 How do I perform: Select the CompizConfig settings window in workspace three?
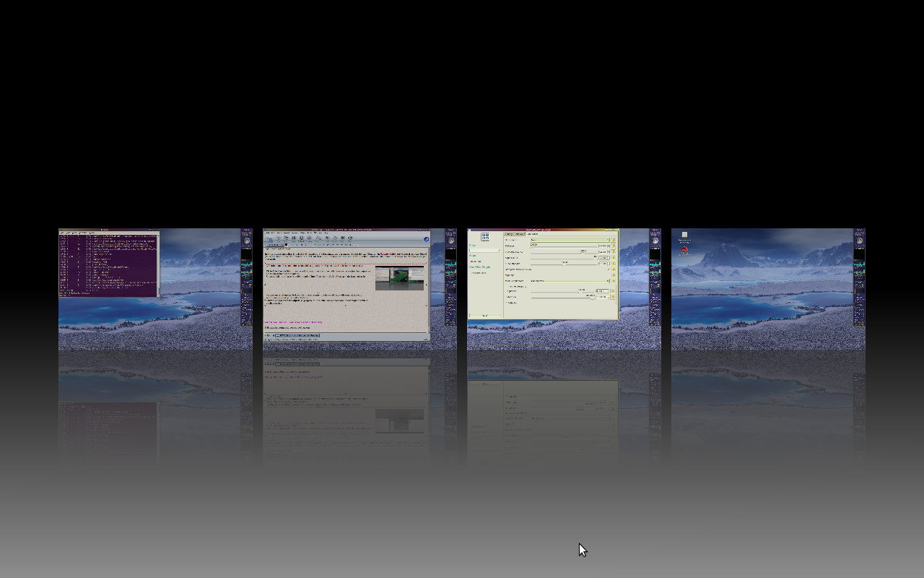pyautogui.click(x=543, y=275)
